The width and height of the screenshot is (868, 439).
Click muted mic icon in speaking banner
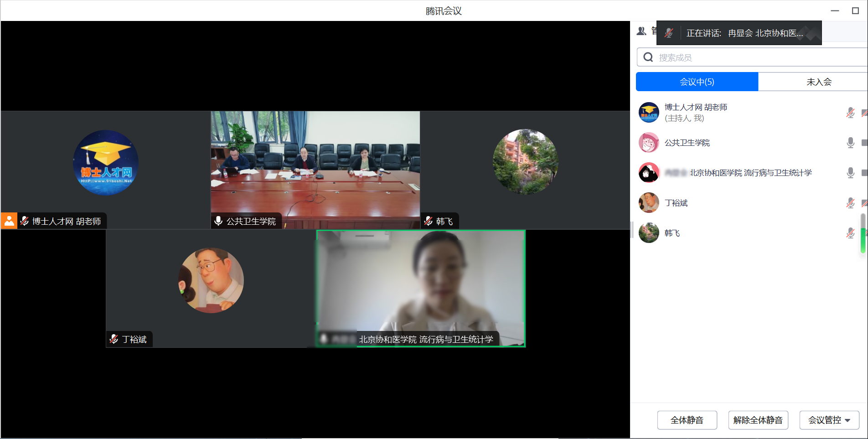click(669, 33)
